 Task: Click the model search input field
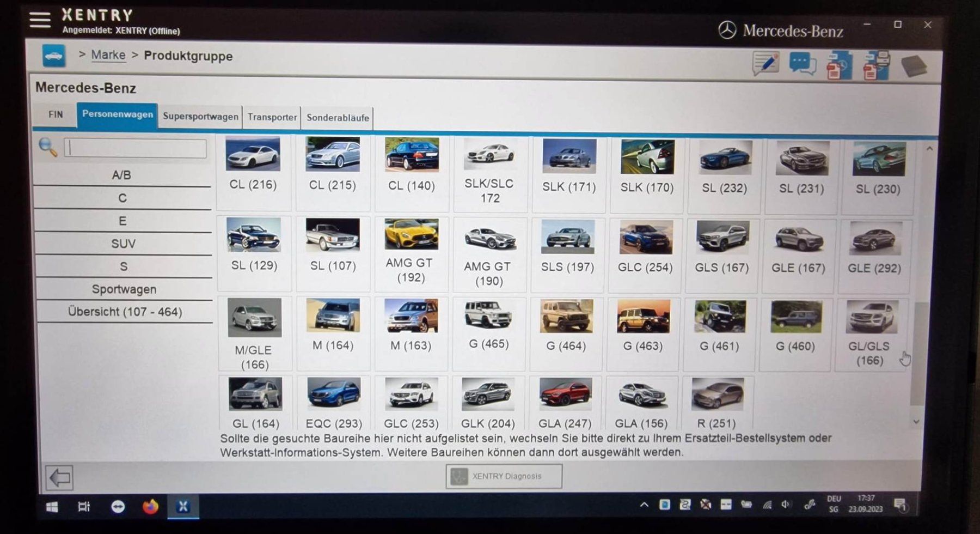(x=136, y=148)
